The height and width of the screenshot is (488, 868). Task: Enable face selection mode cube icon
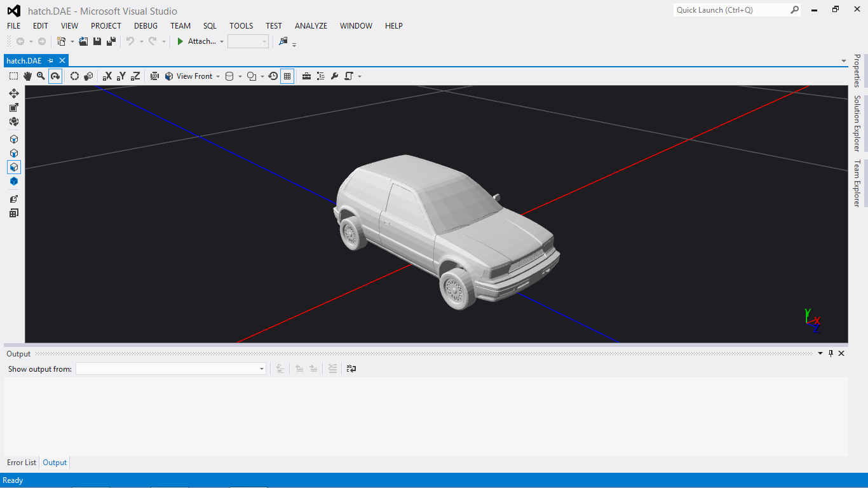(13, 167)
